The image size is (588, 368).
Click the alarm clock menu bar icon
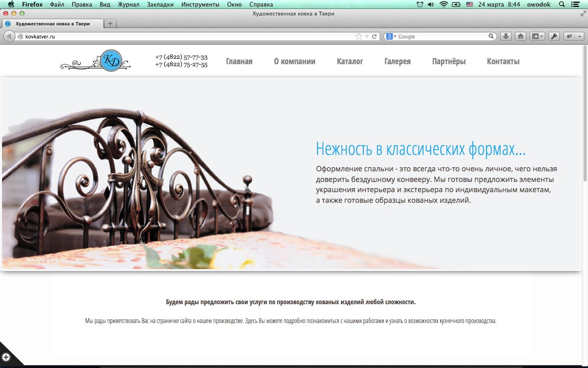[x=420, y=4]
